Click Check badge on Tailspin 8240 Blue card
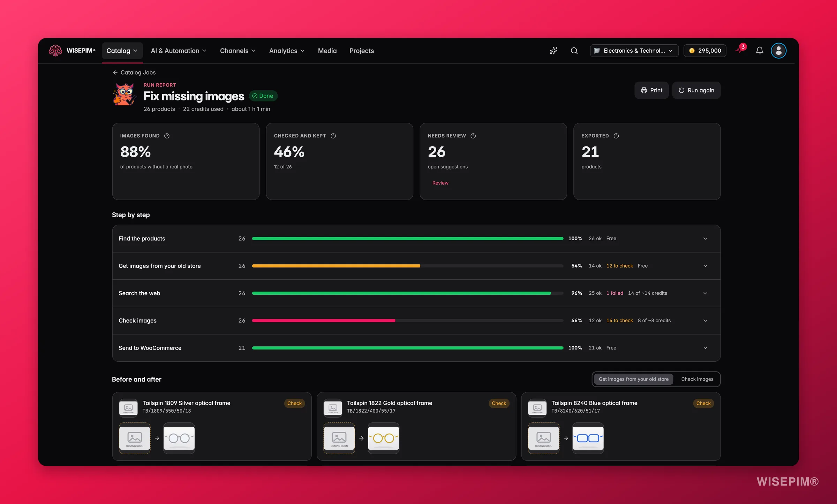 [x=703, y=403]
